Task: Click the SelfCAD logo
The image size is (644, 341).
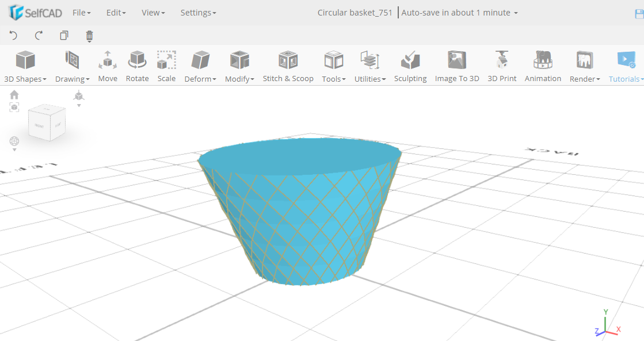Action: (x=35, y=13)
